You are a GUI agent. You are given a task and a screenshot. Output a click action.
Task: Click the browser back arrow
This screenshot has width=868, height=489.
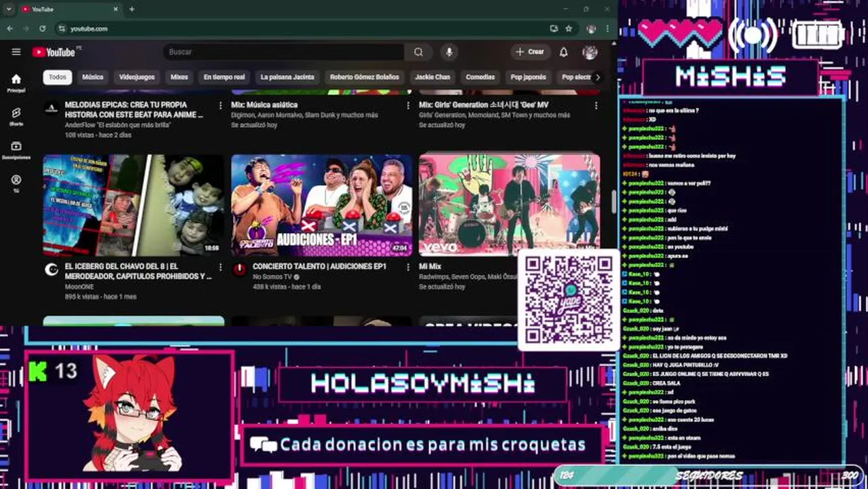pyautogui.click(x=10, y=29)
